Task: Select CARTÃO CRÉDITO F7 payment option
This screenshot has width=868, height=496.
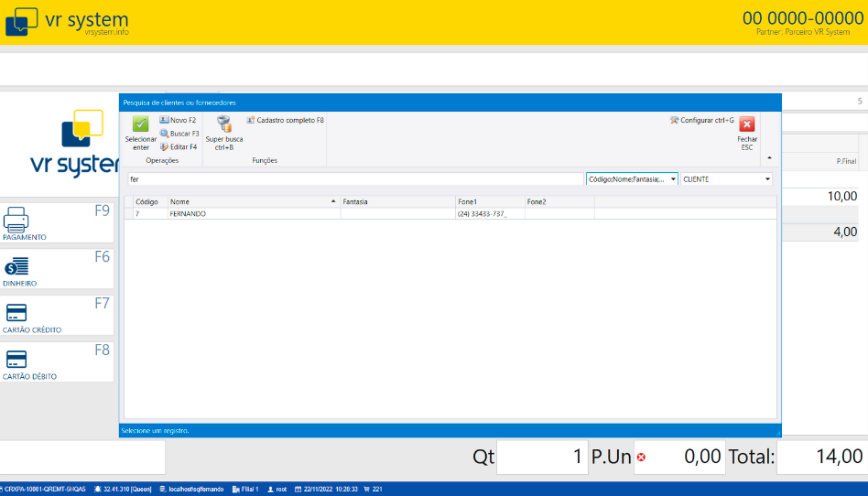Action: pos(57,316)
